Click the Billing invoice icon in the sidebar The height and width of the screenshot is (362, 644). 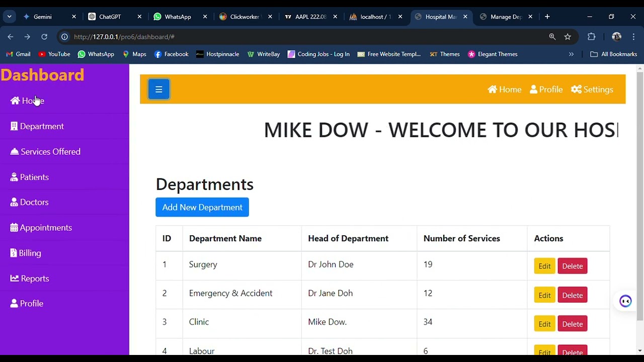pos(14,253)
